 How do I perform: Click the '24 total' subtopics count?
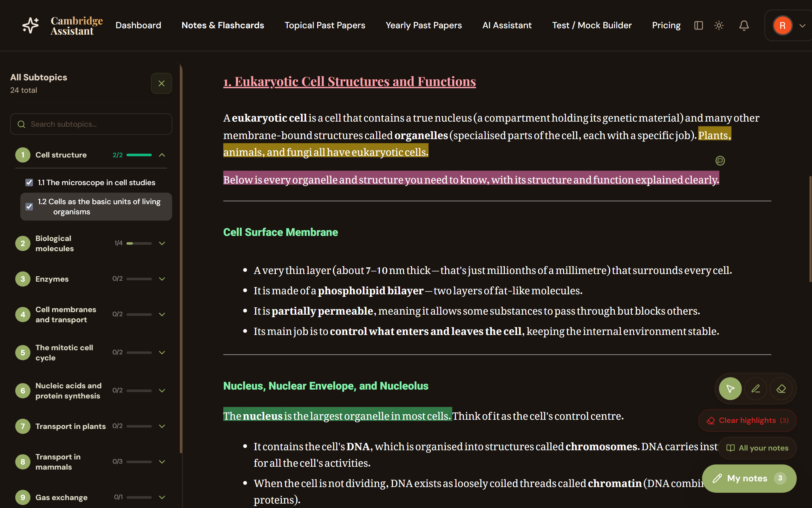tap(23, 90)
